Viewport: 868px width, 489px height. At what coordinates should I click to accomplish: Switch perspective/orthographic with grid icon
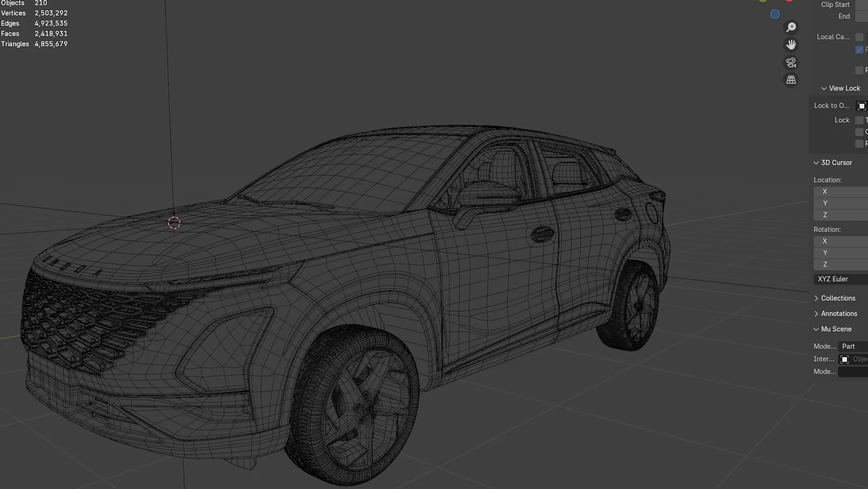[x=792, y=80]
